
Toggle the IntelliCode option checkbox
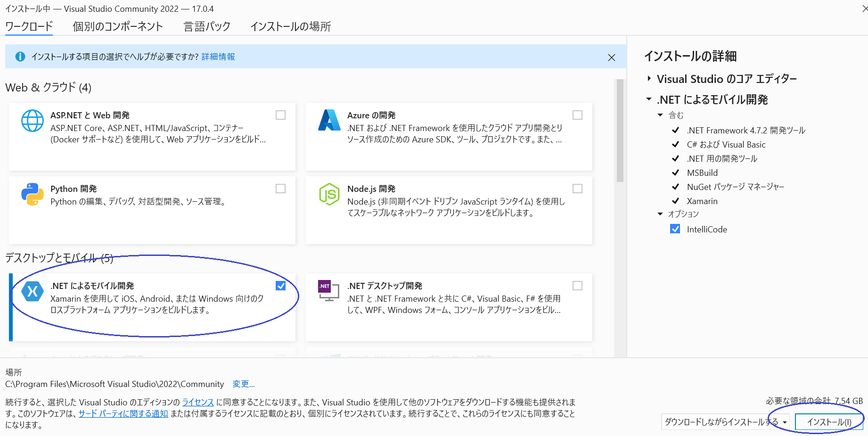675,229
